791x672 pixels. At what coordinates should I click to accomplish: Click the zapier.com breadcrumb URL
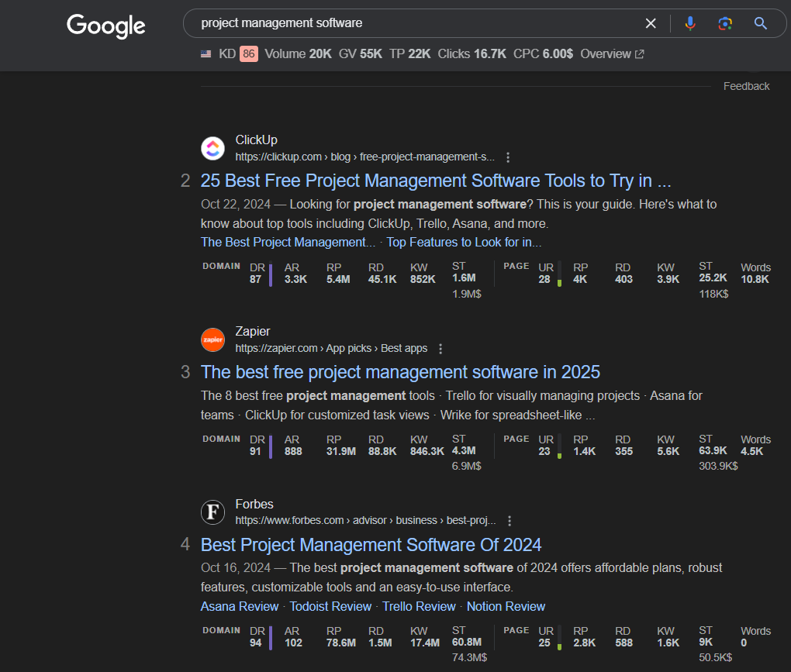(x=331, y=348)
